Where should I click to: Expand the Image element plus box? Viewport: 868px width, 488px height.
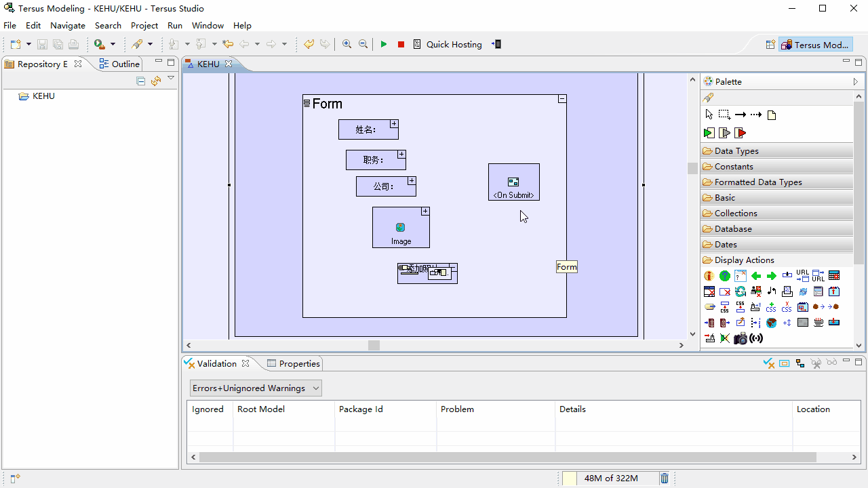point(425,211)
